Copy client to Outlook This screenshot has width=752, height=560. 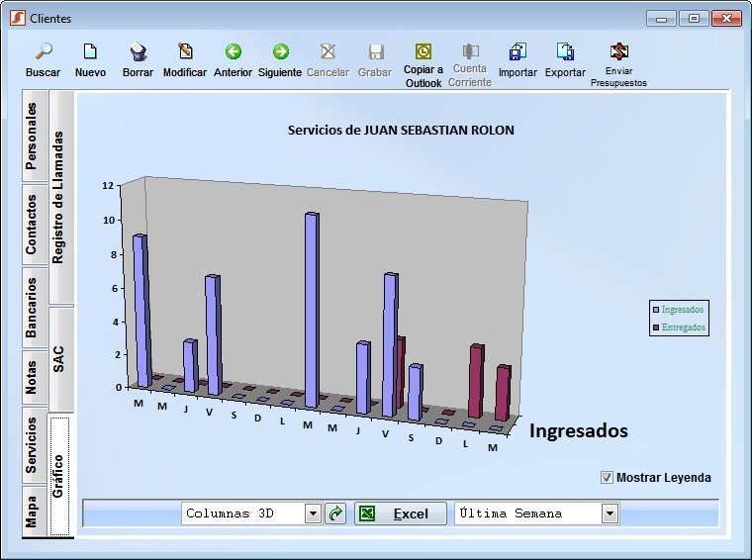(x=423, y=52)
